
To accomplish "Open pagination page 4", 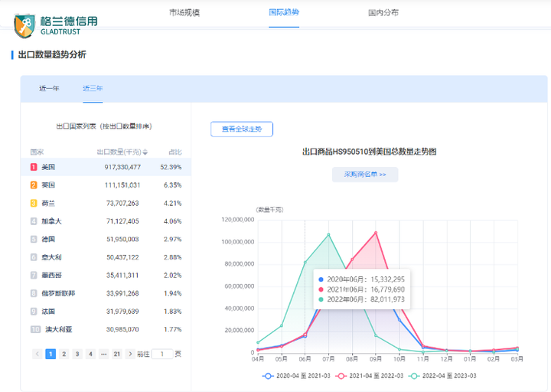I will tap(90, 354).
